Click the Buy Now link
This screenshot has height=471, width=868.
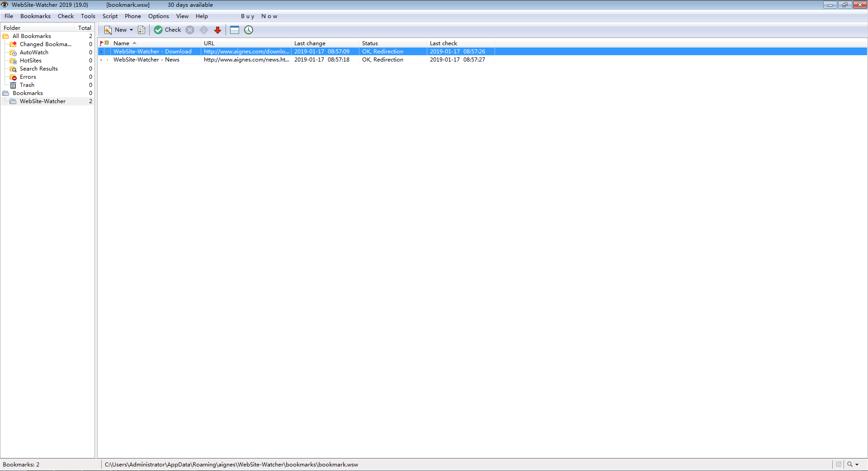259,16
